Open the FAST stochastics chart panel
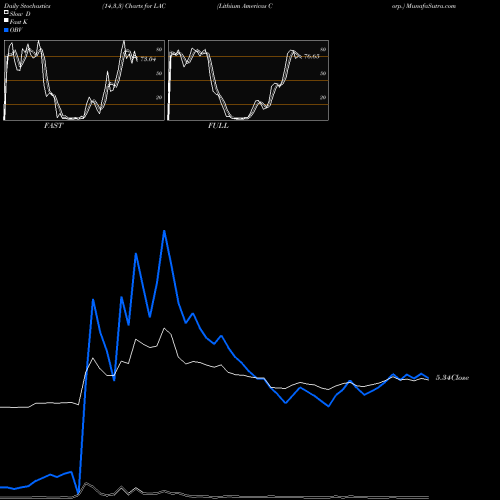500x500 pixels. click(84, 80)
